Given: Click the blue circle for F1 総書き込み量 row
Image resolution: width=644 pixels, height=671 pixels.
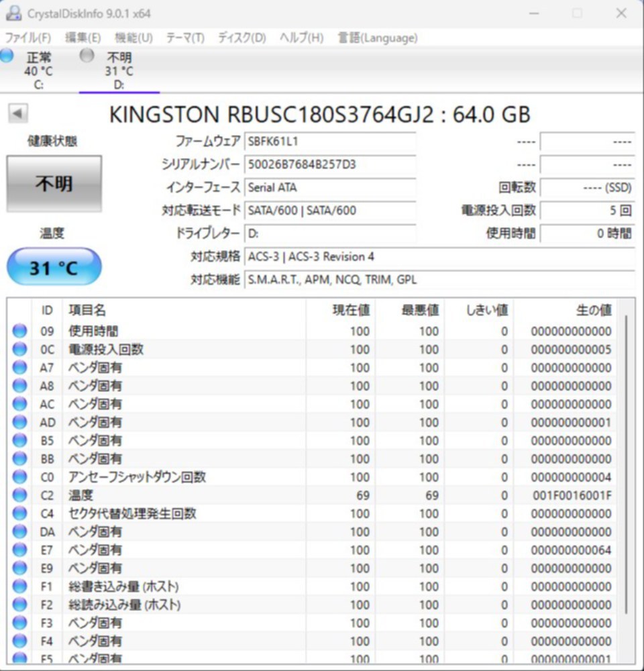Looking at the screenshot, I should (x=19, y=586).
